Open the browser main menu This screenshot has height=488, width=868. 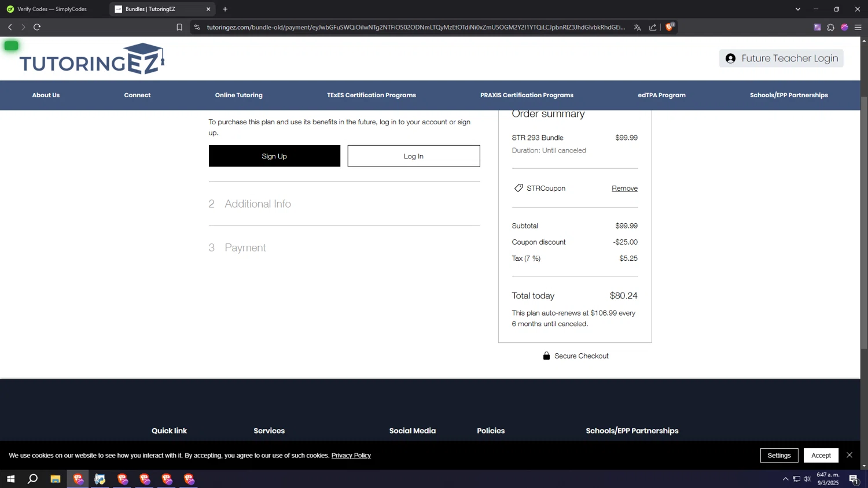pos(858,27)
